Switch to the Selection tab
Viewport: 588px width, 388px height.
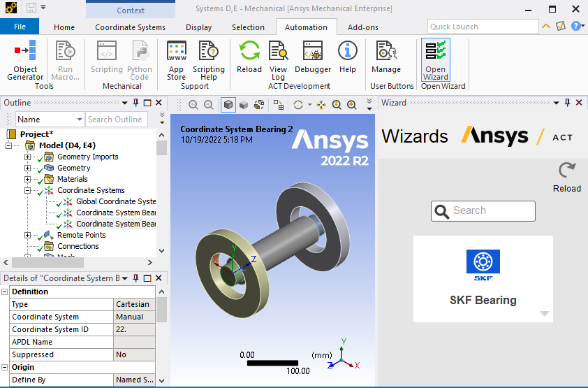point(248,27)
